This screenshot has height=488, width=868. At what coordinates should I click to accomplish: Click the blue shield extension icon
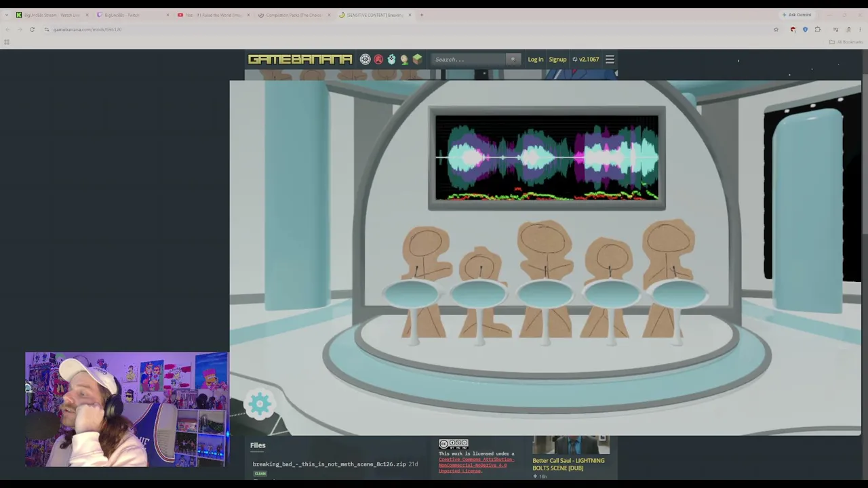pyautogui.click(x=805, y=30)
